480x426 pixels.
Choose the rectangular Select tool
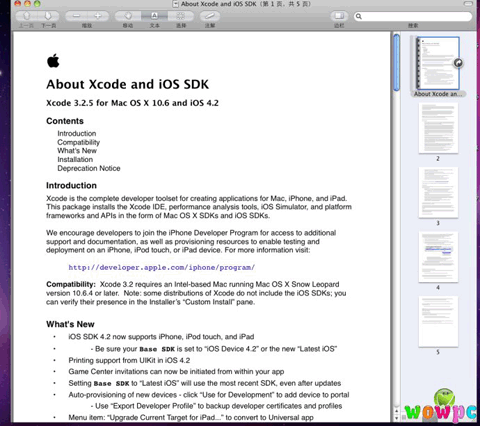[x=181, y=16]
